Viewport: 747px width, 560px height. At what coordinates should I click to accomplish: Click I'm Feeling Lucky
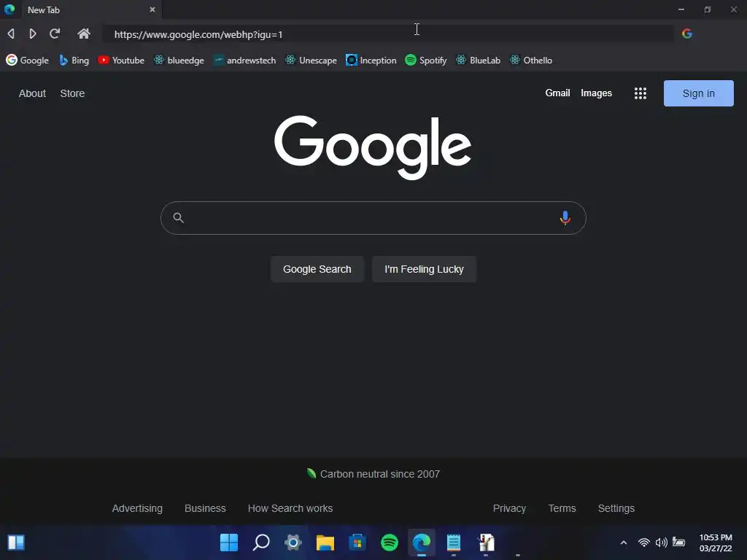(424, 269)
